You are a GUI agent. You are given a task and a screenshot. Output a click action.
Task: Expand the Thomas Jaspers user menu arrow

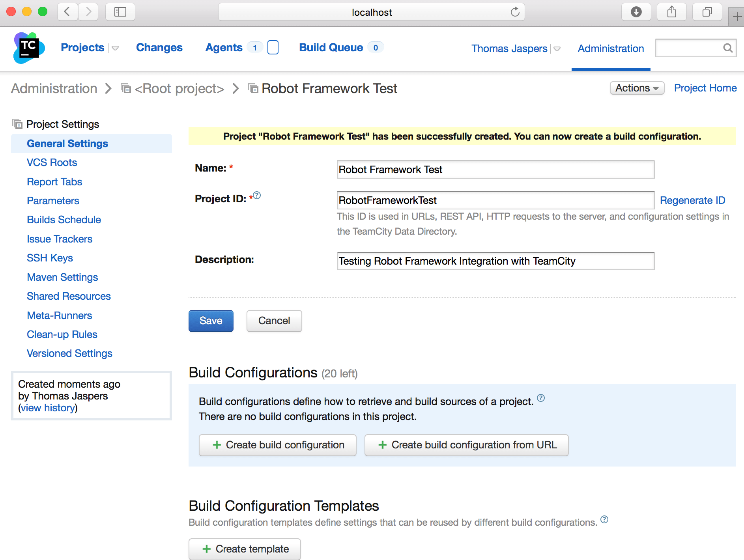(557, 49)
